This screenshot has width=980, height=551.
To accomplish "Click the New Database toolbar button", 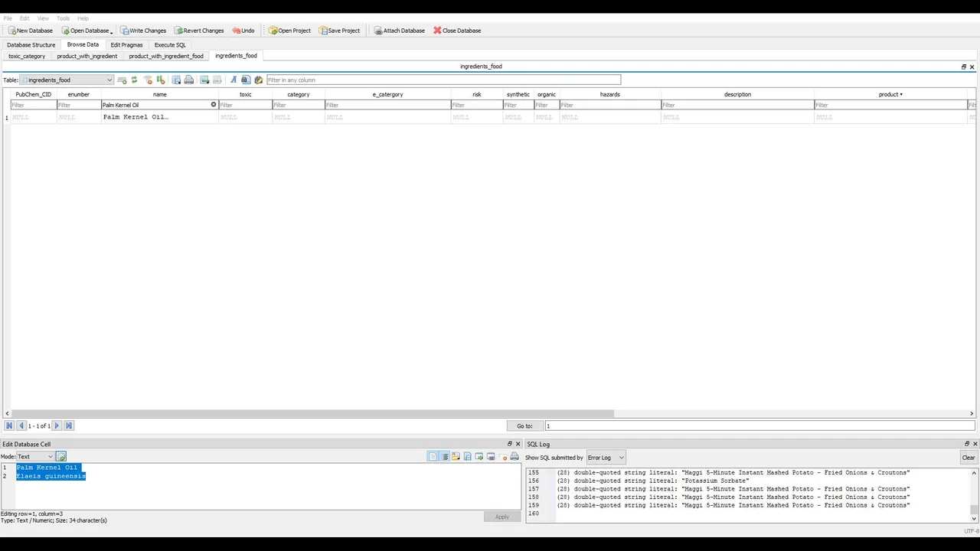I will [31, 31].
